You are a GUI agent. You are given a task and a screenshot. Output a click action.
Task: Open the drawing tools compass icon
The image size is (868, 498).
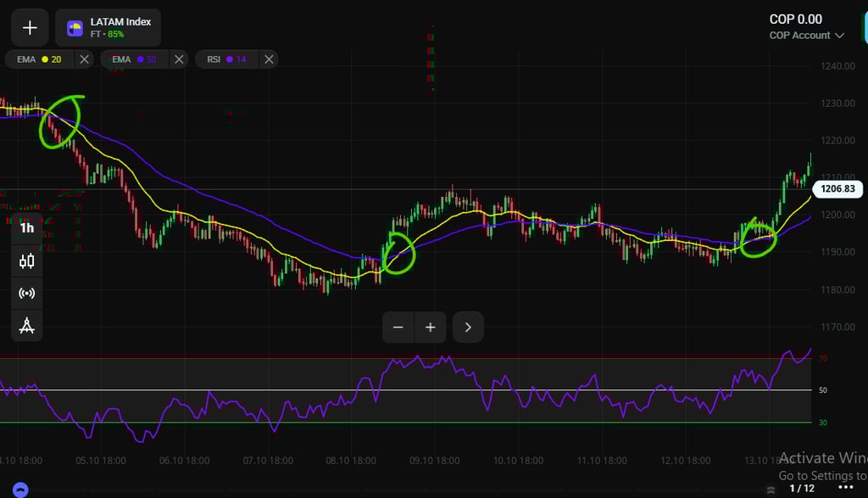[26, 326]
